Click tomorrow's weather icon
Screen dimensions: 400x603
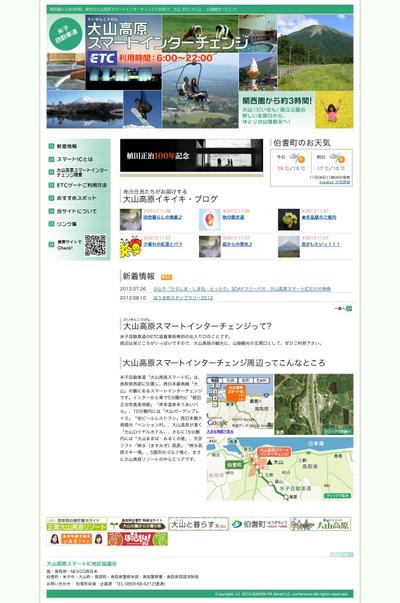[337, 158]
